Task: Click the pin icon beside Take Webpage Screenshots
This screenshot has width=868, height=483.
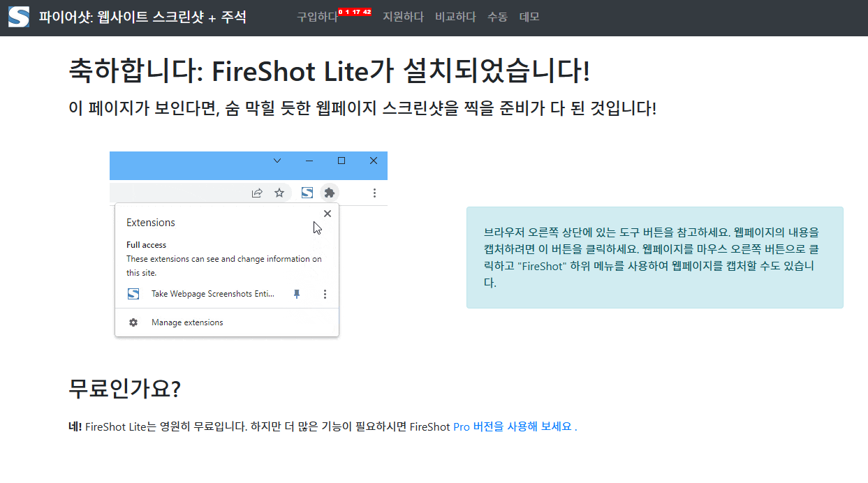Action: point(297,295)
